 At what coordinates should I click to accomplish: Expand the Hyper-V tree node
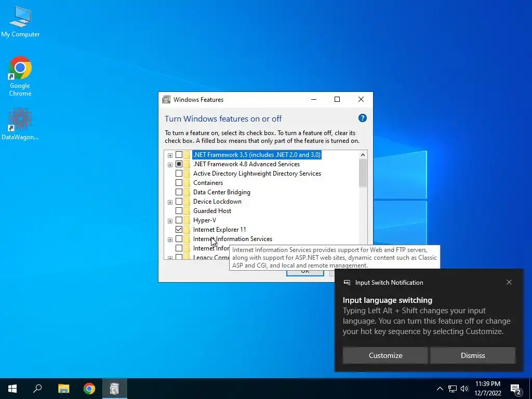click(x=170, y=221)
